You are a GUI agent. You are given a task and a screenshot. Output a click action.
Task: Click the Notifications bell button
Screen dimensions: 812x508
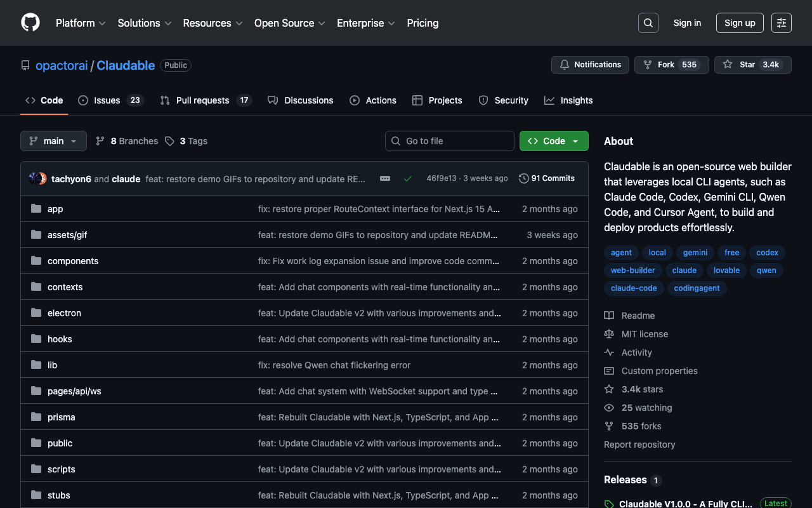[x=590, y=65]
